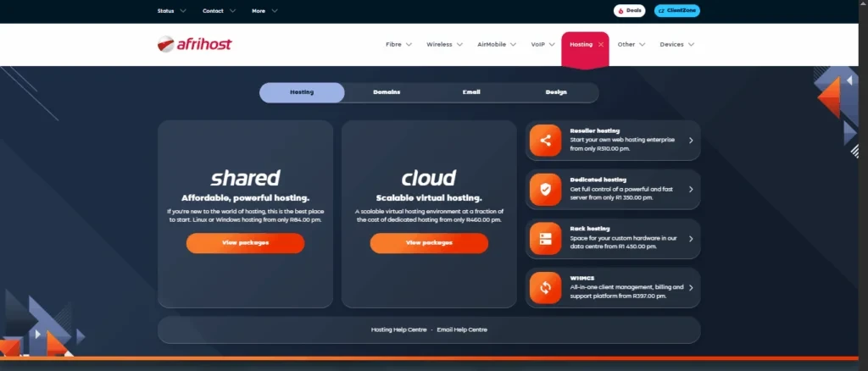
Task: Open the ClientZone button
Action: point(677,10)
